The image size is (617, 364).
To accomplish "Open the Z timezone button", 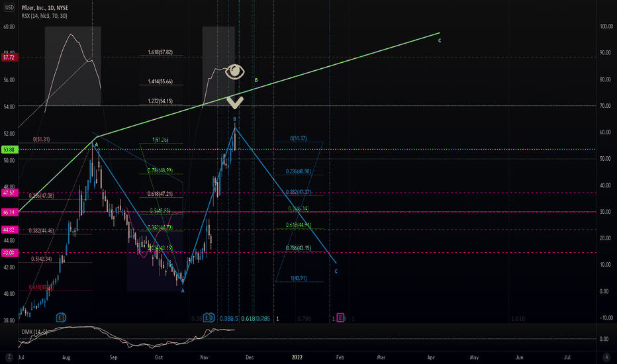I will pos(9,357).
